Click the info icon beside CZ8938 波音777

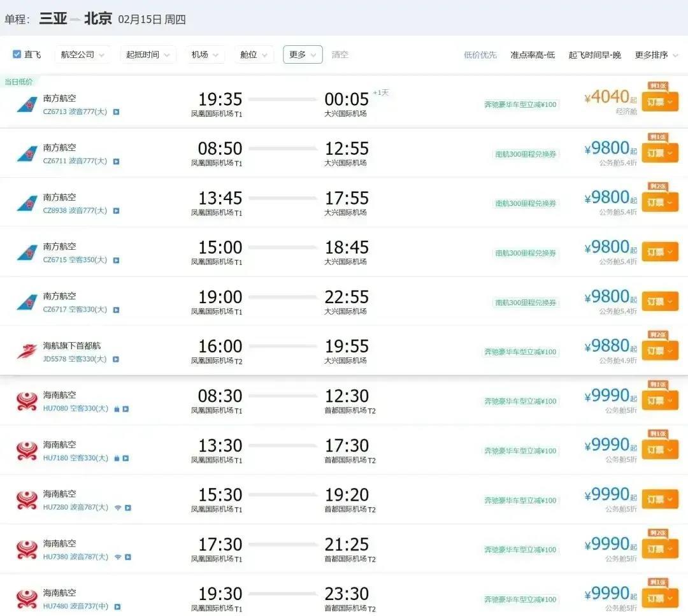[x=117, y=211]
